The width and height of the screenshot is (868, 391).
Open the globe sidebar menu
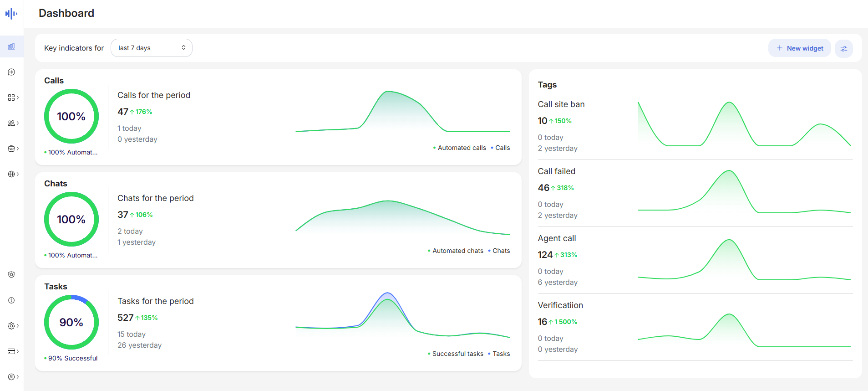13,174
